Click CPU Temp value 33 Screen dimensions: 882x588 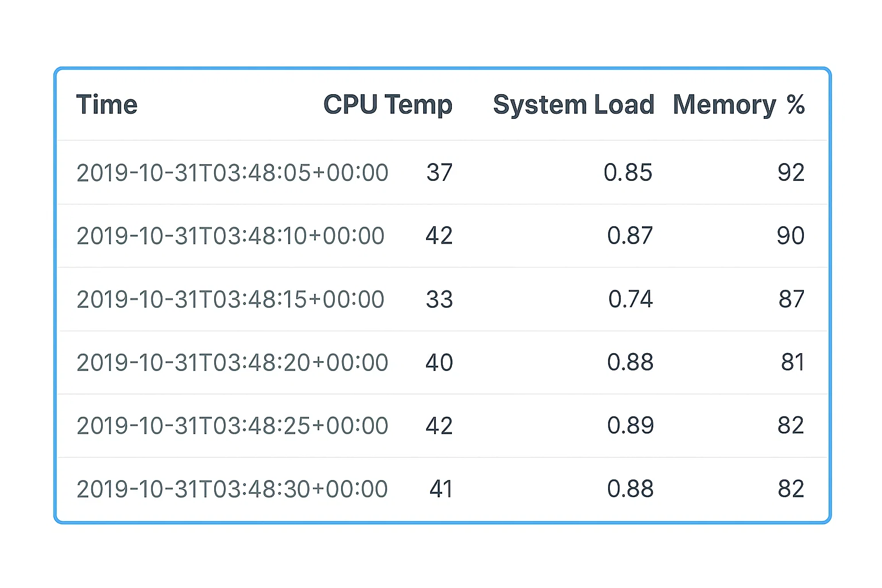point(440,300)
